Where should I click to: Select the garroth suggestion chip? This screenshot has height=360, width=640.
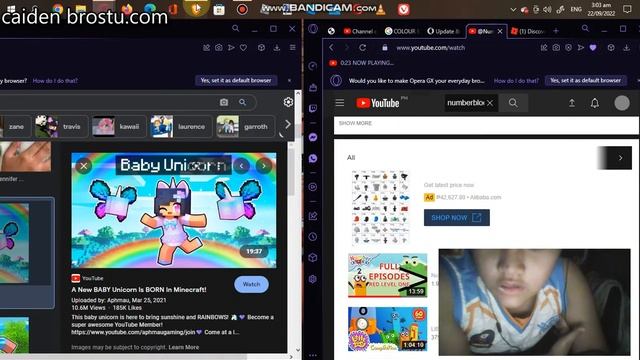pos(247,127)
